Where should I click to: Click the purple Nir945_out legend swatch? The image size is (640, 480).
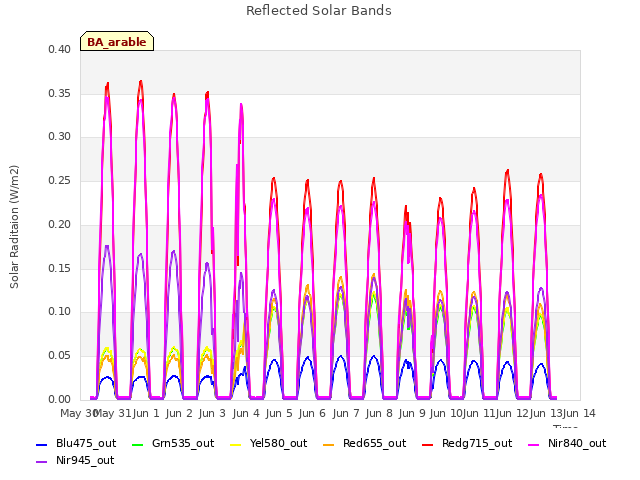pyautogui.click(x=42, y=462)
